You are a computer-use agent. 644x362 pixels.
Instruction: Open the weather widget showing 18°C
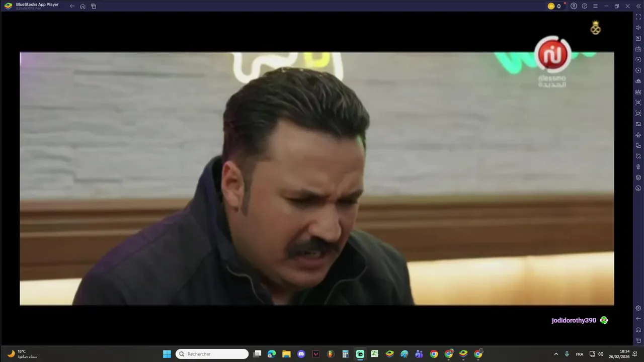point(22,354)
